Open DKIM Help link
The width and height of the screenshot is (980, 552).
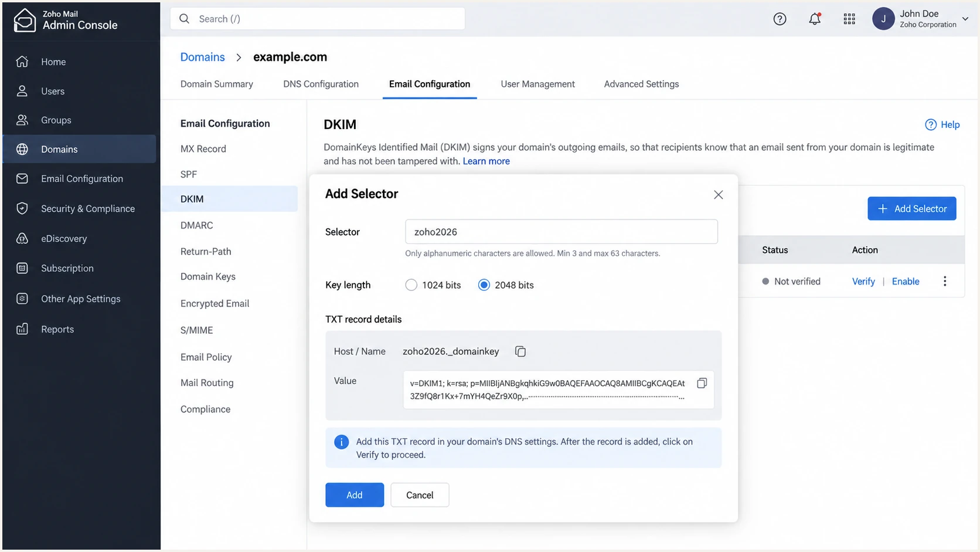tap(942, 124)
